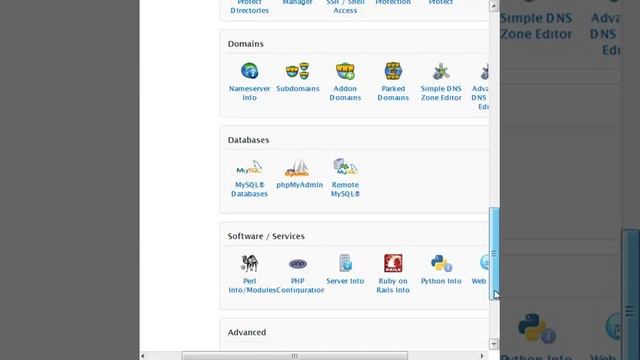The image size is (640, 360).
Task: Click the Perl Info/Modules link text
Action: pos(252,285)
